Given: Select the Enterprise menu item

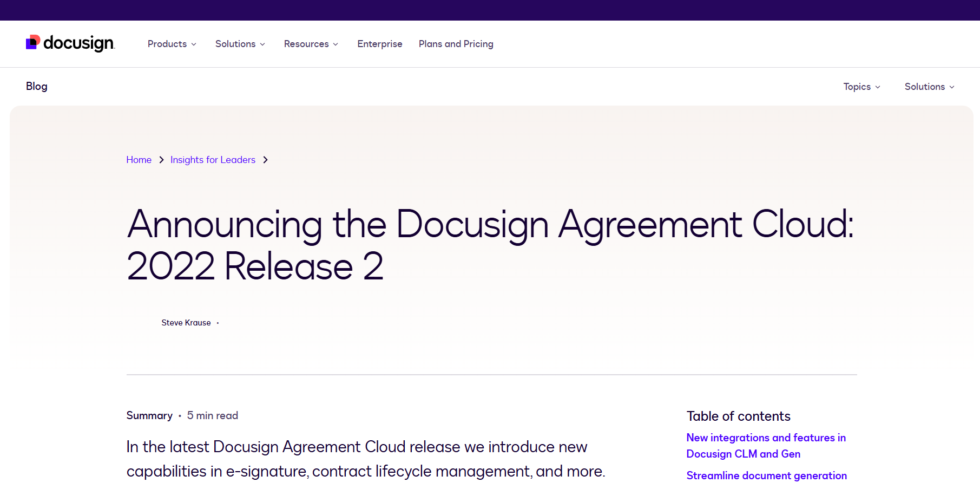Looking at the screenshot, I should pyautogui.click(x=379, y=44).
